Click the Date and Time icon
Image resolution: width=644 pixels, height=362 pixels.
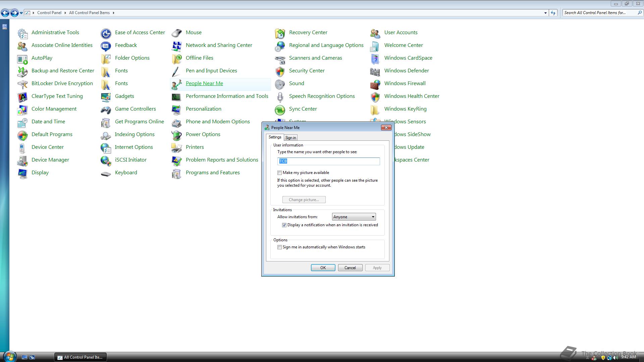point(22,122)
